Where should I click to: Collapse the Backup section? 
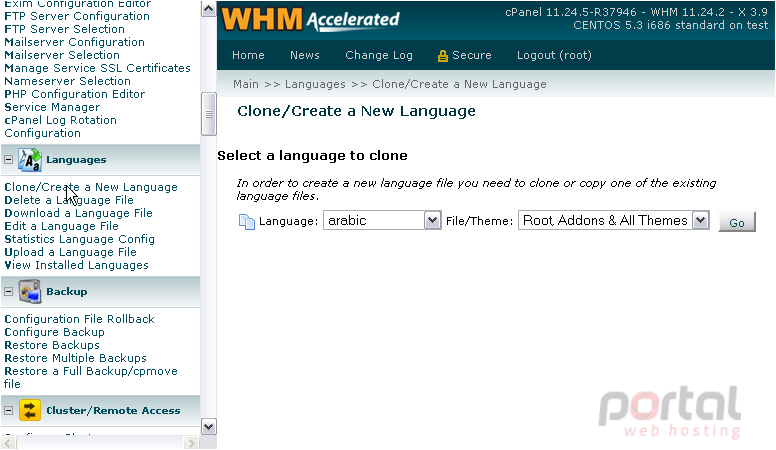pos(8,292)
